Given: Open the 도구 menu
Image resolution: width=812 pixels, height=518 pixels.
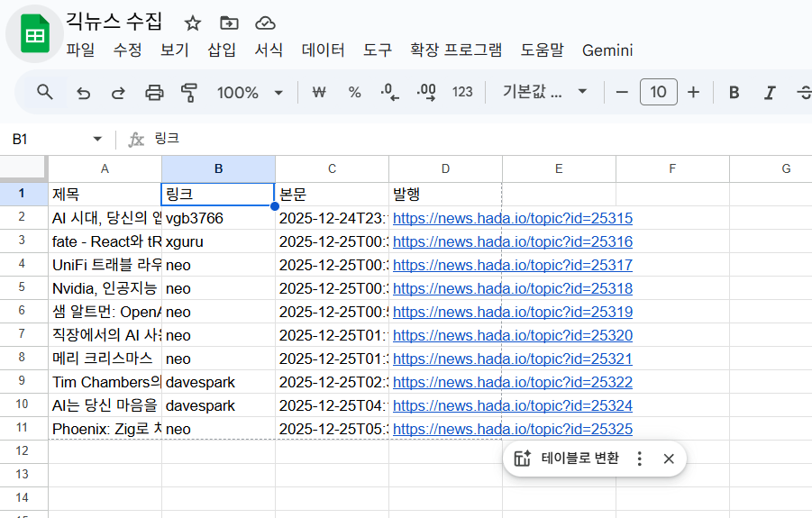Looking at the screenshot, I should [x=378, y=50].
